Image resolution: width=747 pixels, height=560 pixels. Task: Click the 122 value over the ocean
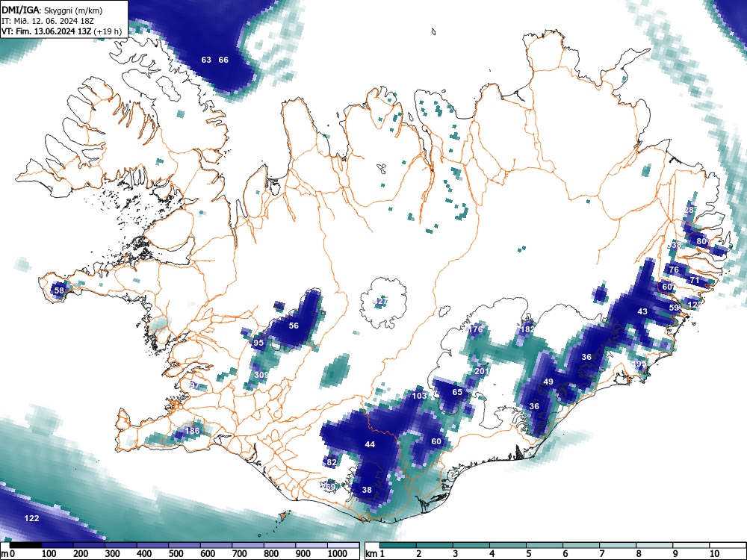31,518
